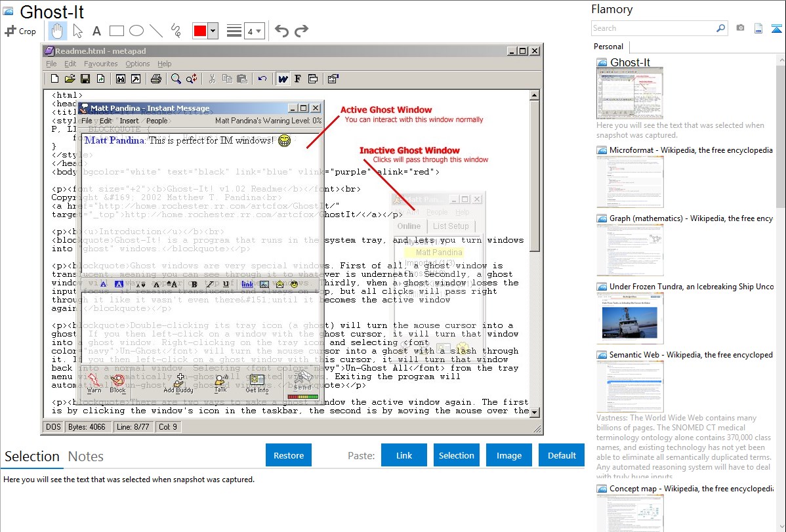Open Favourites menu in the metapad window
786x532 pixels.
[x=100, y=64]
